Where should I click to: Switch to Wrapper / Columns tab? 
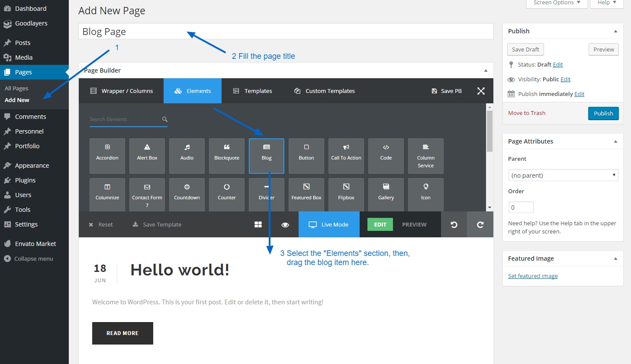pyautogui.click(x=121, y=91)
